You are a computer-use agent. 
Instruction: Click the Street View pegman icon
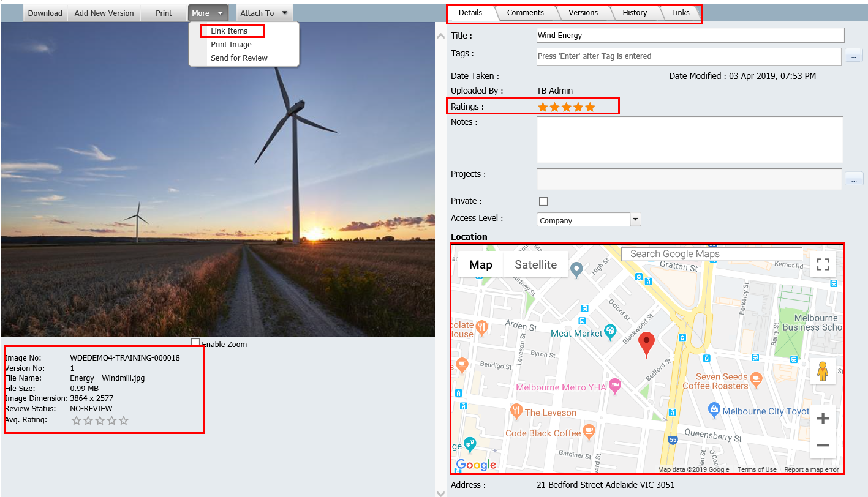click(823, 371)
